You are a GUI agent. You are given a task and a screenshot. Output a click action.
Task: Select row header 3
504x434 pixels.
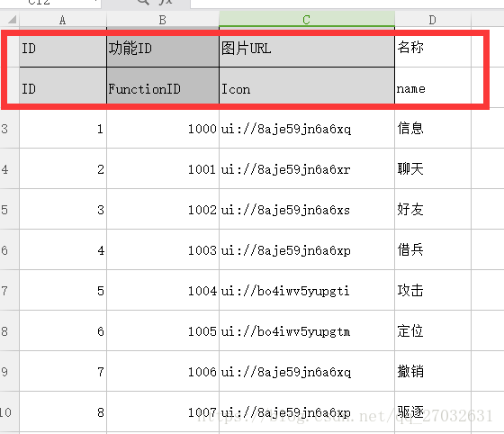click(9, 128)
